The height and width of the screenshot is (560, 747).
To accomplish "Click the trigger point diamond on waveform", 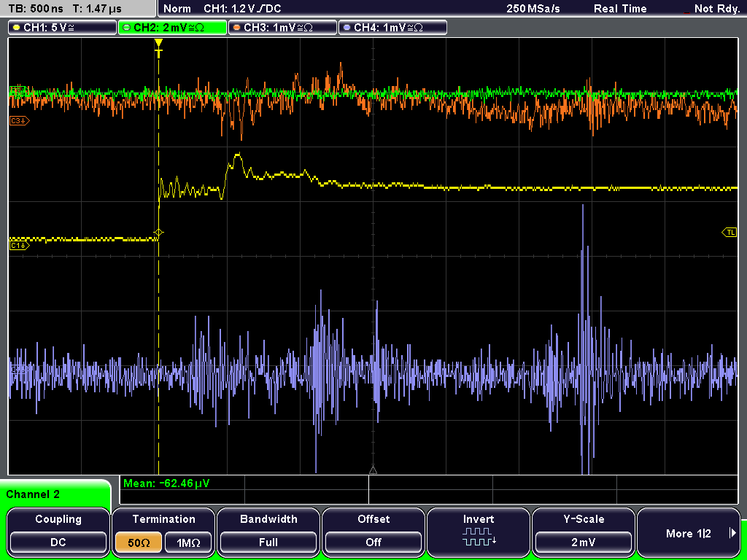I will tap(158, 233).
